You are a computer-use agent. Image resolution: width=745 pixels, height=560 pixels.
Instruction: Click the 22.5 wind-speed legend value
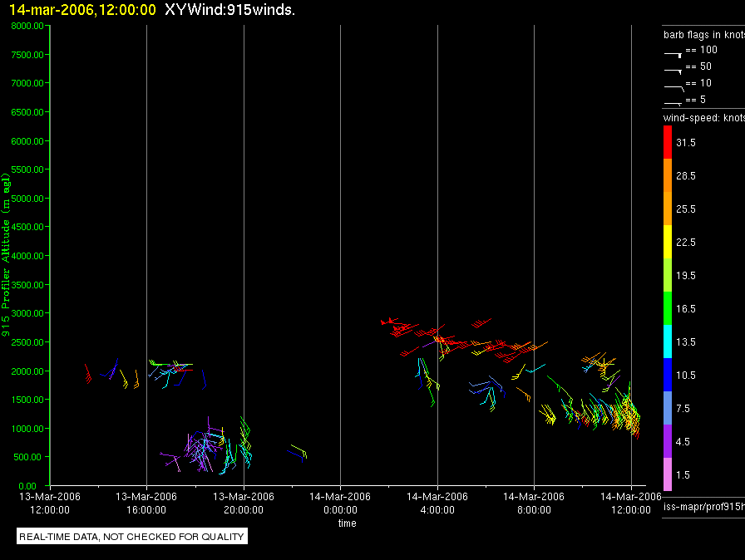686,242
